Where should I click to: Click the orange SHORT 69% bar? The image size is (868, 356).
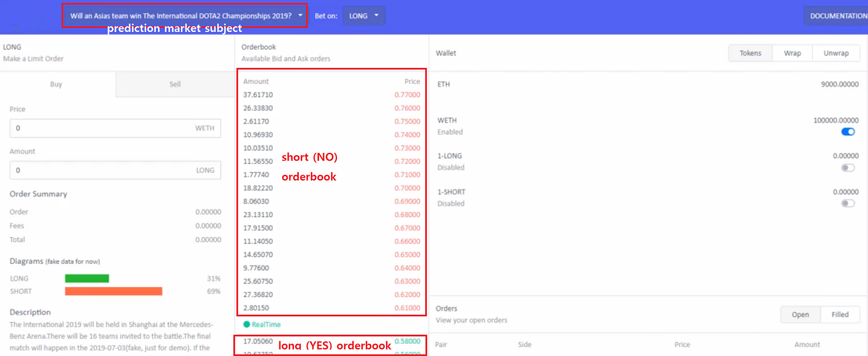point(113,291)
